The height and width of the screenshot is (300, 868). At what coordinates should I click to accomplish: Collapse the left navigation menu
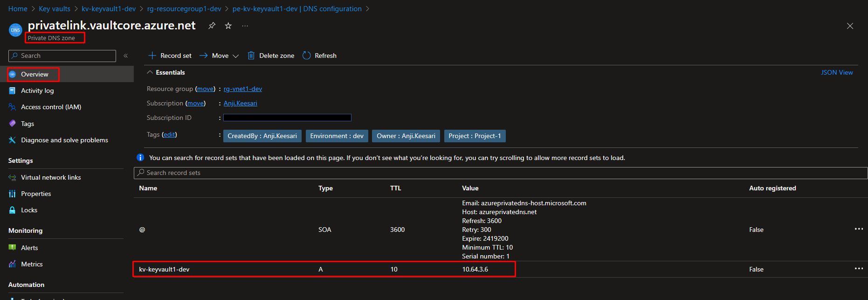click(x=126, y=56)
